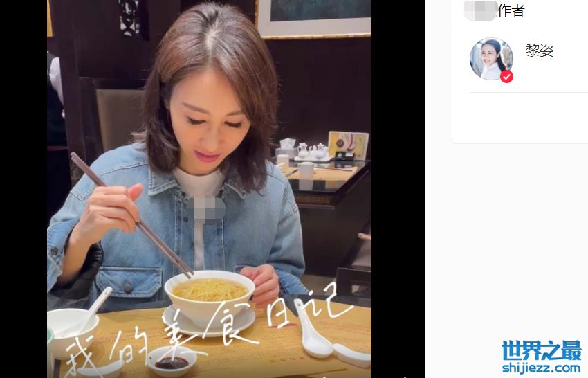This screenshot has width=588, height=378.
Task: Click the 世界之最 watermark logo
Action: tap(542, 350)
